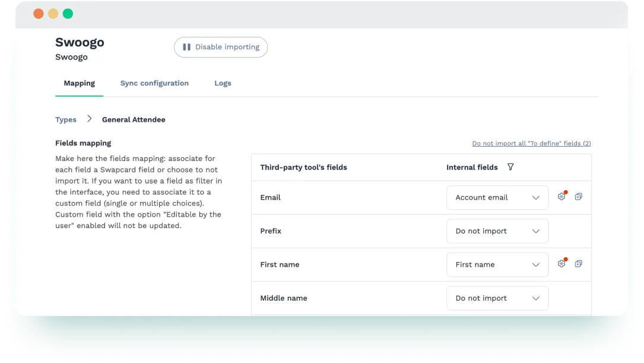The image size is (644, 363).
Task: Click General Attendee breadcrumb text
Action: [134, 119]
